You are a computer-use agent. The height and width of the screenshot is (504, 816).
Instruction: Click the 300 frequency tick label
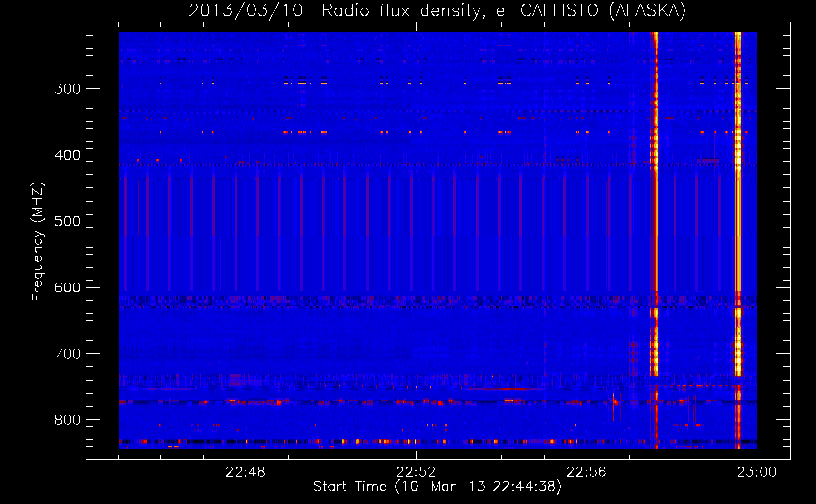pos(68,89)
